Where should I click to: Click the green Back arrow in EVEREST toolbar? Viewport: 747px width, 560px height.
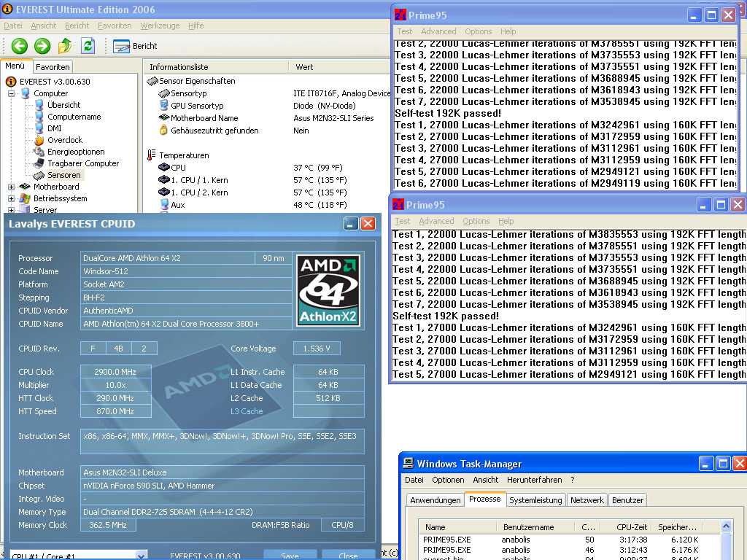coord(20,46)
